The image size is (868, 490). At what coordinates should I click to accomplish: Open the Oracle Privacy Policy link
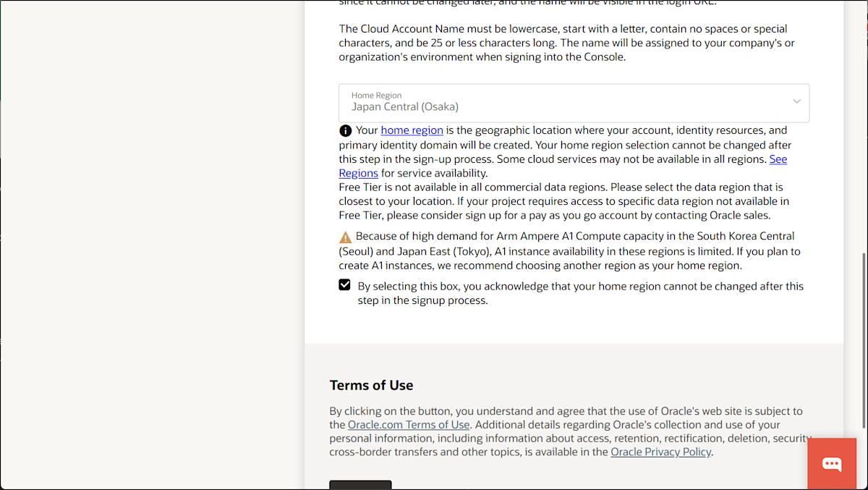point(661,452)
